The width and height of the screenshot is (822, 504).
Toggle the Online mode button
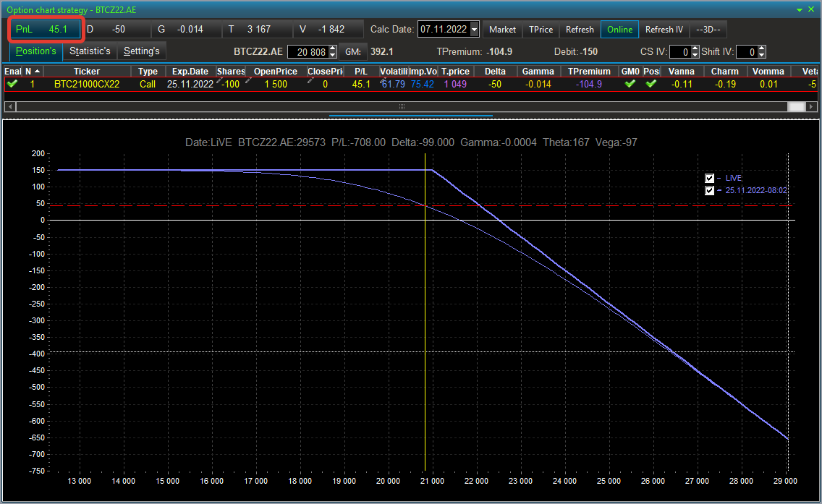point(619,30)
